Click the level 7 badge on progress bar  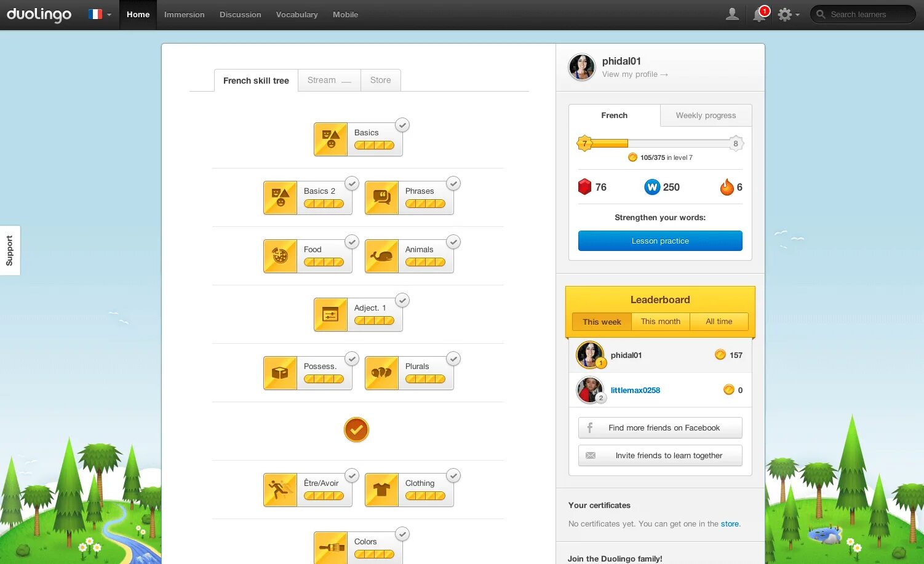(x=584, y=143)
